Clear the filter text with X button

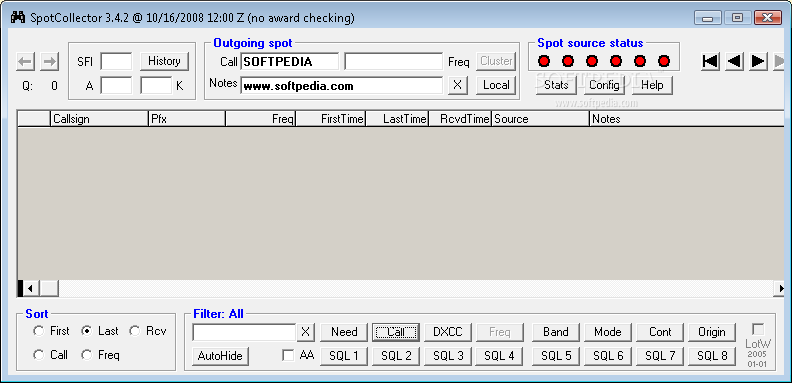306,332
